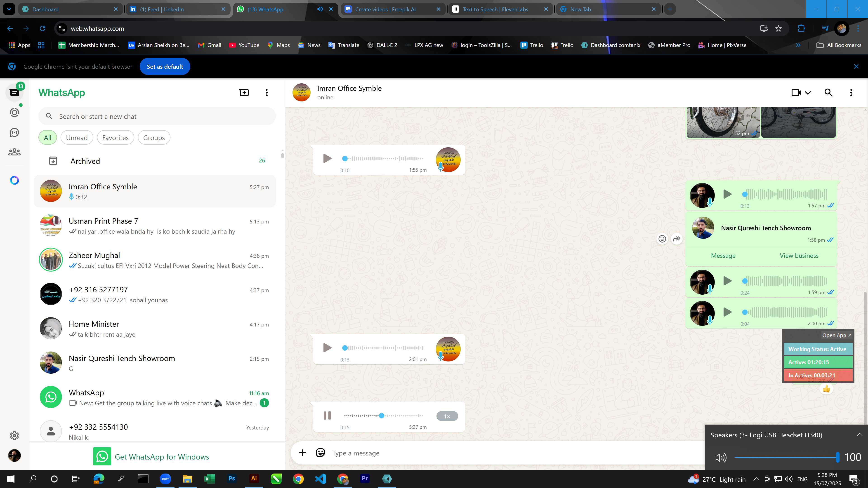Image resolution: width=868 pixels, height=488 pixels.
Task: Show more bookmarks double chevron
Action: pyautogui.click(x=798, y=45)
